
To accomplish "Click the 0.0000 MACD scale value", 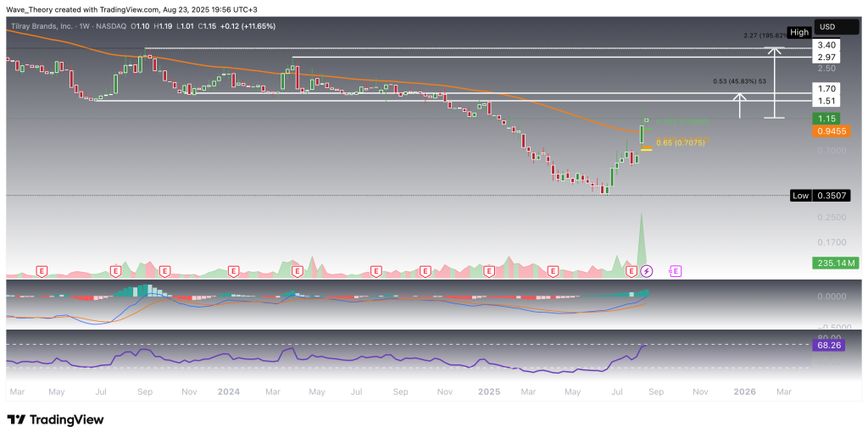I will pos(832,297).
